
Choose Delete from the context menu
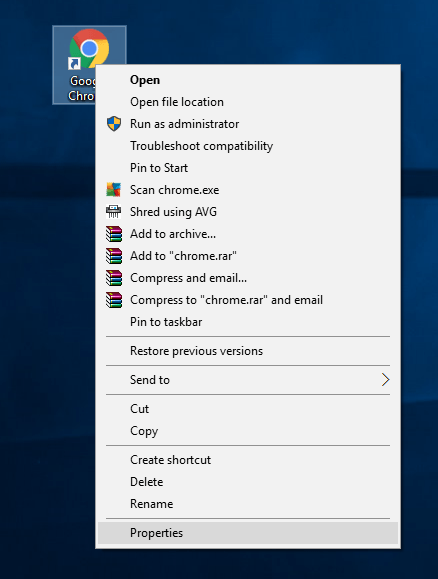click(248, 482)
